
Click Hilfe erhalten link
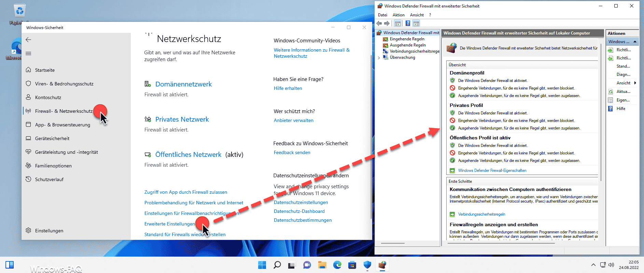[288, 88]
